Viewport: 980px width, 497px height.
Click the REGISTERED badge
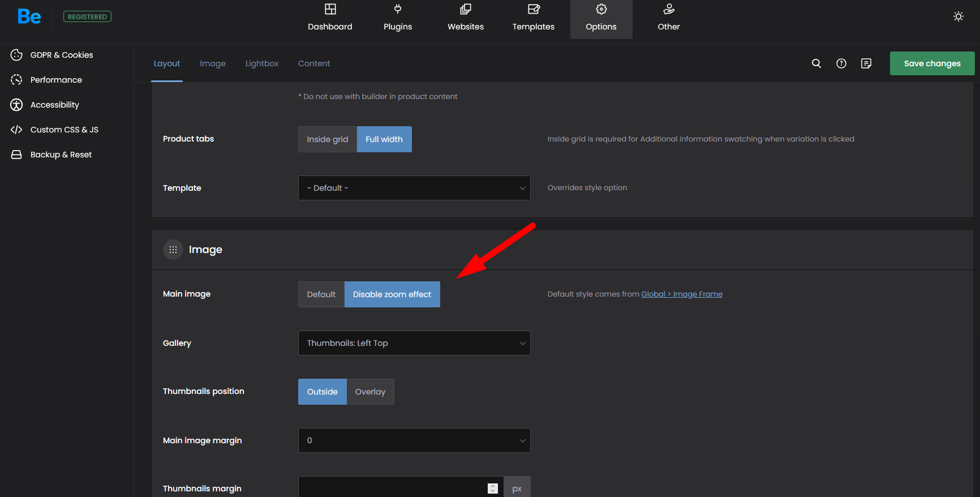click(87, 17)
